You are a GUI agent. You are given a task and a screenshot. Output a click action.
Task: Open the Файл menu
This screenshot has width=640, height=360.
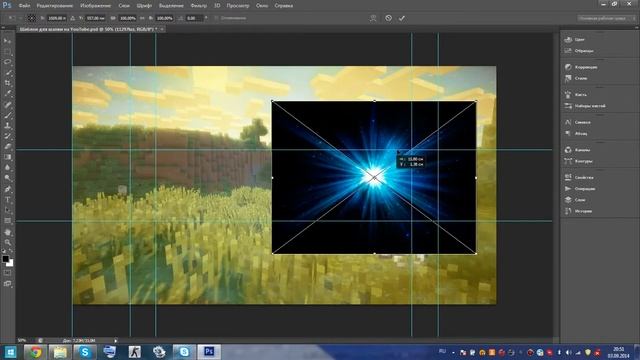pyautogui.click(x=24, y=6)
